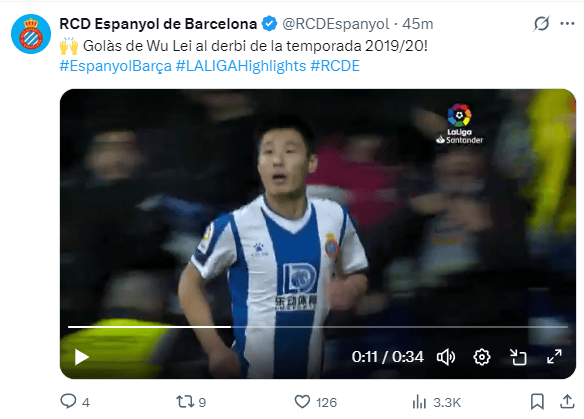Toggle picture-in-picture mode icon

tap(518, 357)
